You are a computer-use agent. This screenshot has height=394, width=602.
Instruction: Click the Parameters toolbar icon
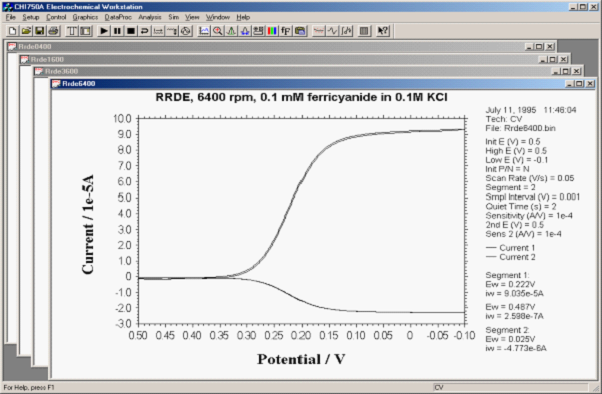pyautogui.click(x=85, y=31)
